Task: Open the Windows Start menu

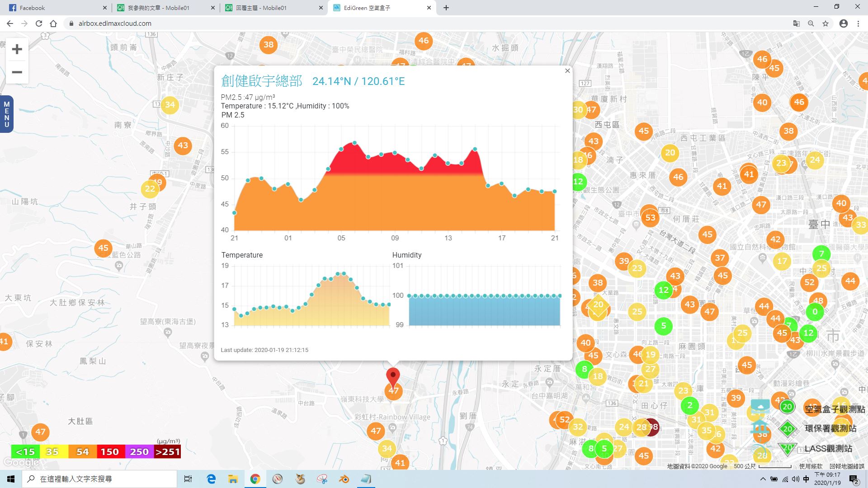Action: [11, 479]
